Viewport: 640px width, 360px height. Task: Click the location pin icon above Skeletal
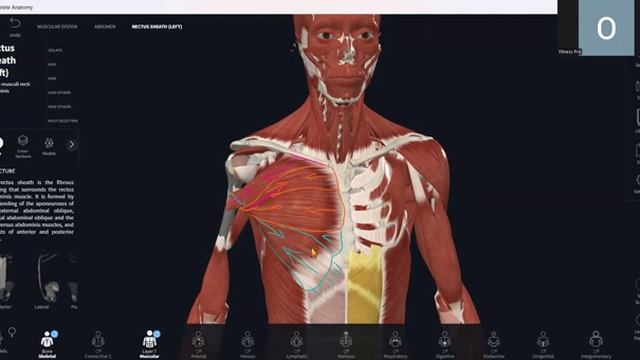click(12, 332)
